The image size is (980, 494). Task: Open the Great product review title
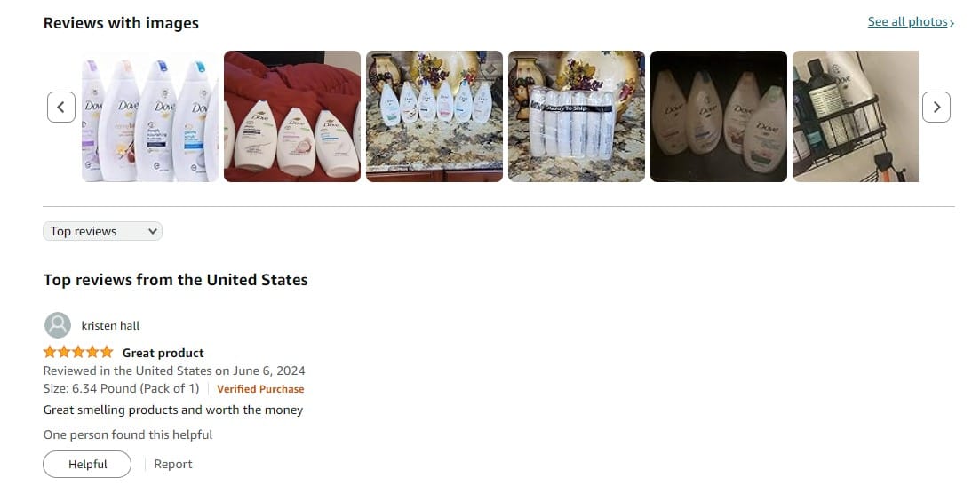coord(163,353)
